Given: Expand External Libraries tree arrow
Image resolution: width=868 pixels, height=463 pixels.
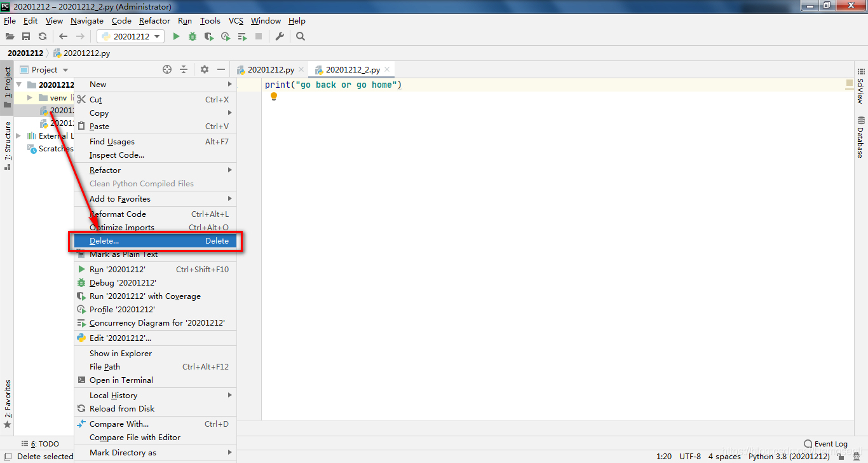Looking at the screenshot, I should (18, 136).
